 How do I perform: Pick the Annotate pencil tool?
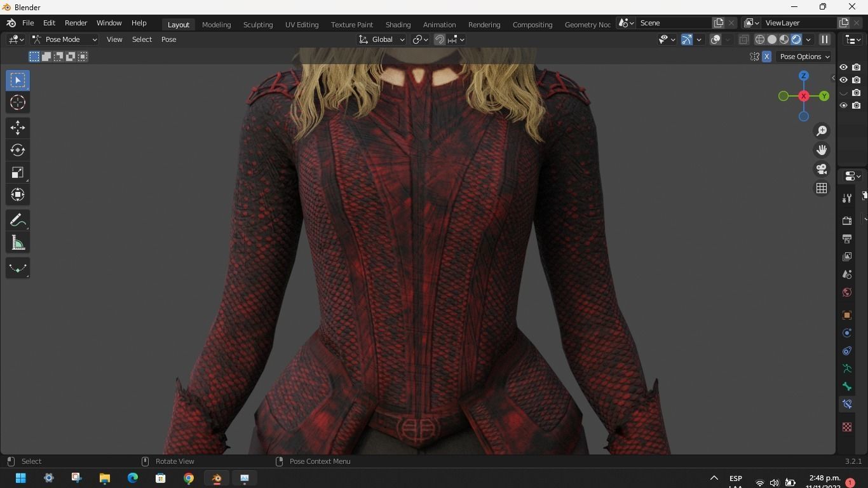[18, 220]
